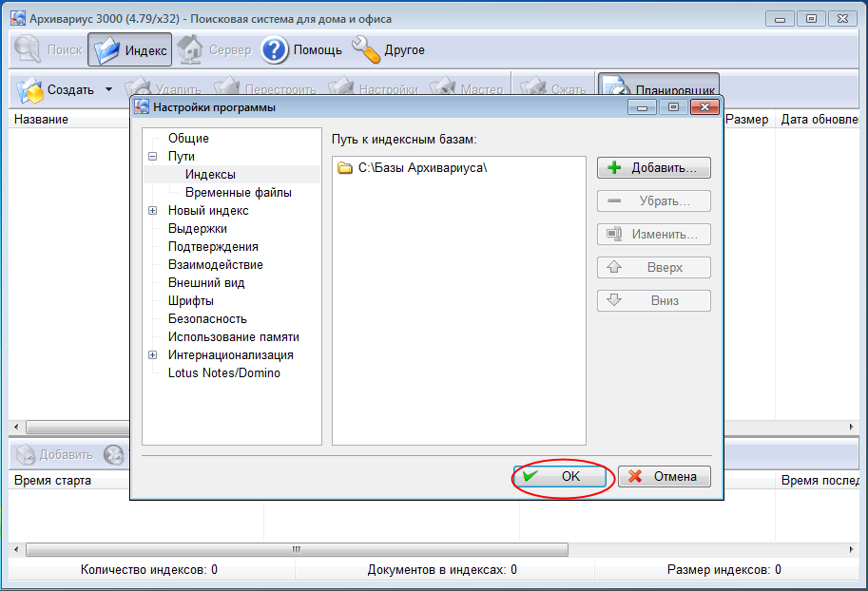Click the main window close button

tap(842, 19)
